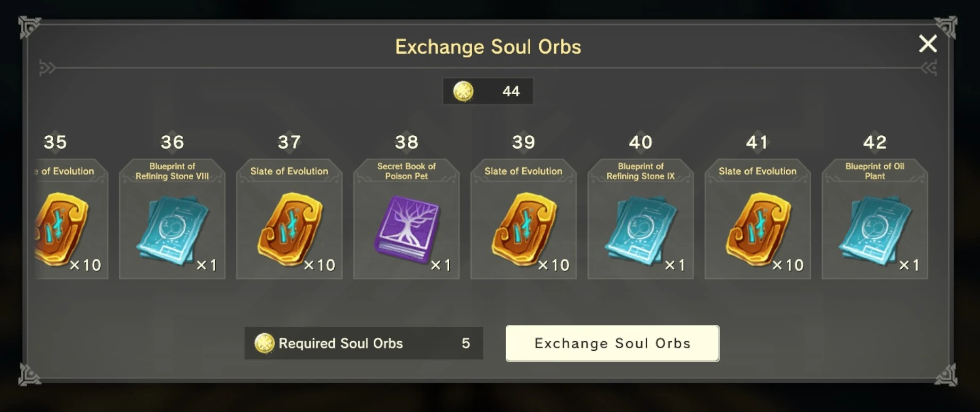Click the Blueprint of Oil Plant icon
The height and width of the screenshot is (412, 980).
coord(875,230)
